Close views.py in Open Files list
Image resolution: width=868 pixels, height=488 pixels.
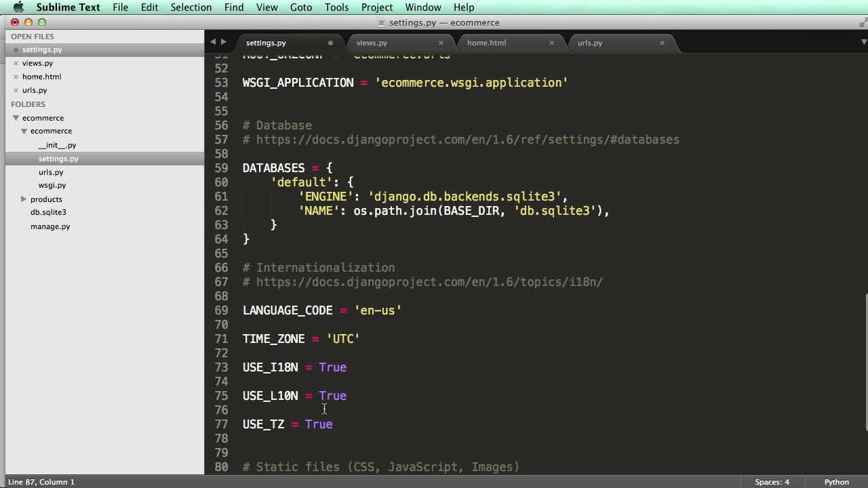point(16,63)
